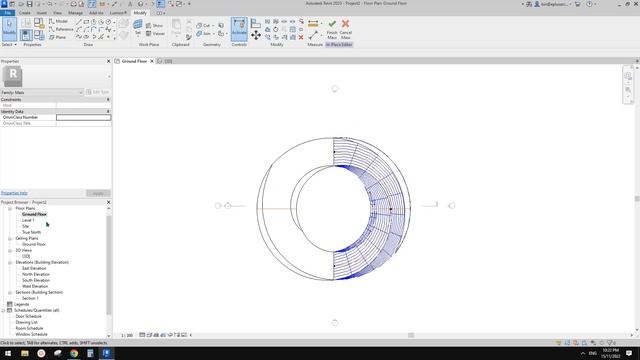Open the Family: Mass type selector
This screenshot has width=640, height=360.
pyautogui.click(x=42, y=92)
